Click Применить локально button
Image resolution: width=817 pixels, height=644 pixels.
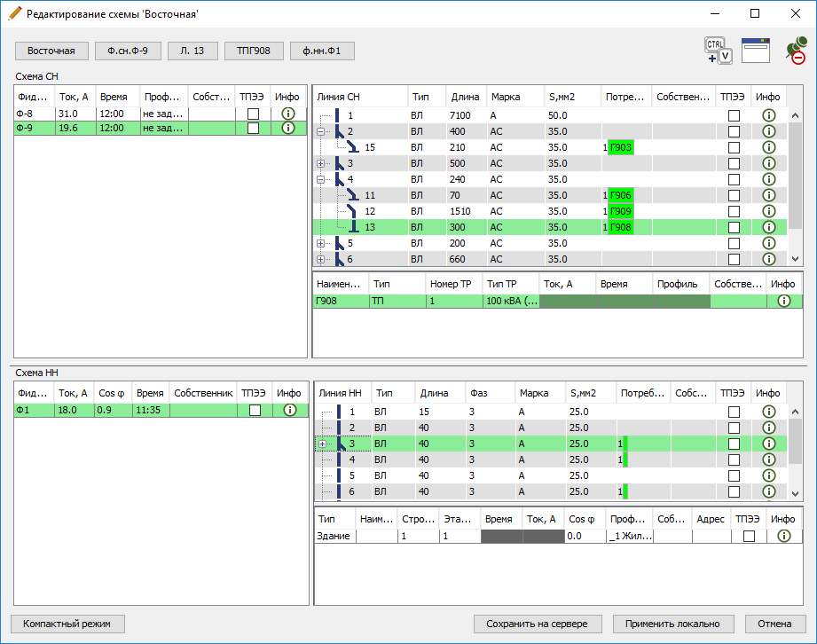click(672, 624)
